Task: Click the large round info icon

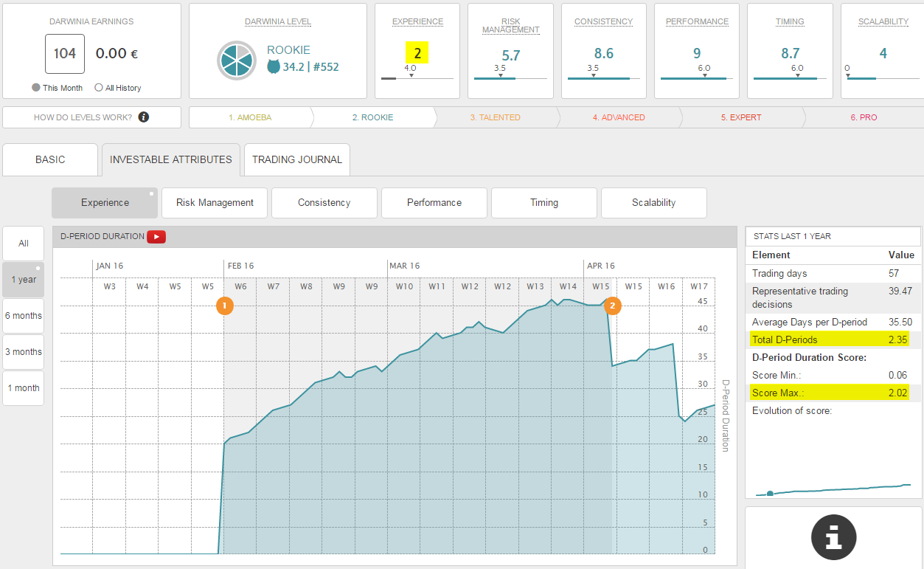Action: click(833, 537)
